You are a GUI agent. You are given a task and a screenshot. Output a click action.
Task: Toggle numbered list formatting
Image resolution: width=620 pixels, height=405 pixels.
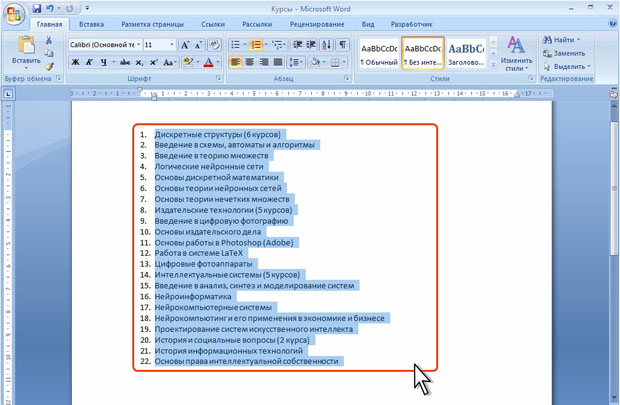[256, 45]
